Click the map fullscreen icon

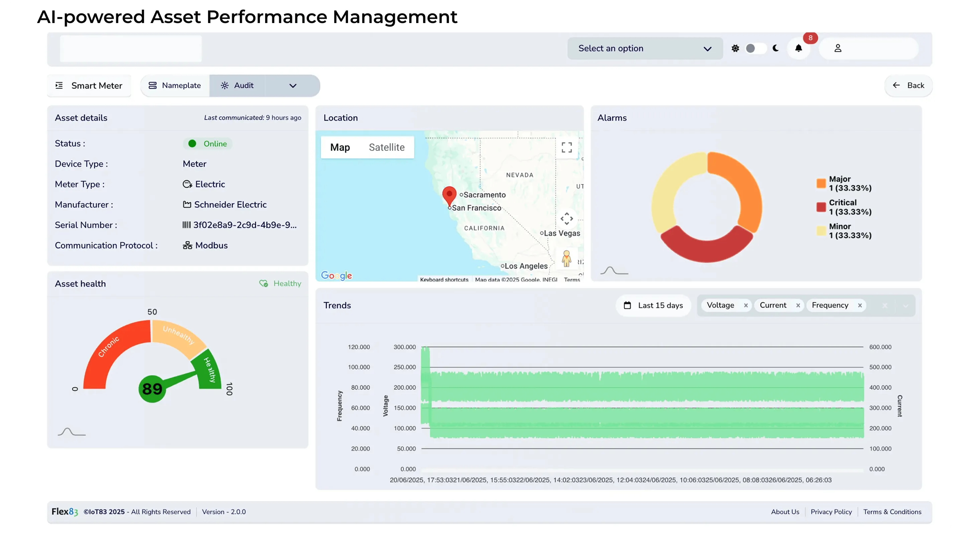click(x=566, y=147)
